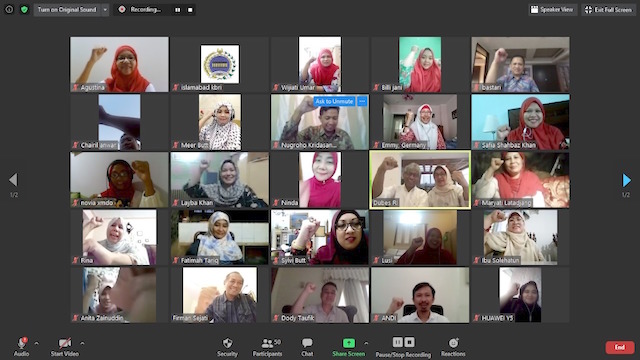Turn on Original Sound

point(67,9)
